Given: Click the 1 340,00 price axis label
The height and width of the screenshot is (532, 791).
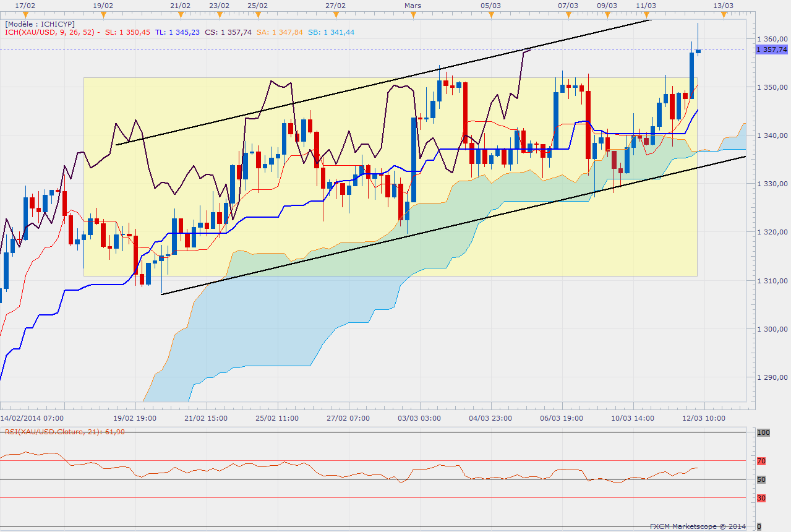Looking at the screenshot, I should [772, 135].
